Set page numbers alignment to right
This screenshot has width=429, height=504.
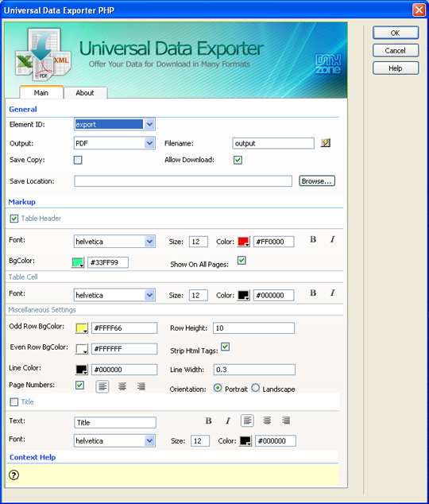141,386
